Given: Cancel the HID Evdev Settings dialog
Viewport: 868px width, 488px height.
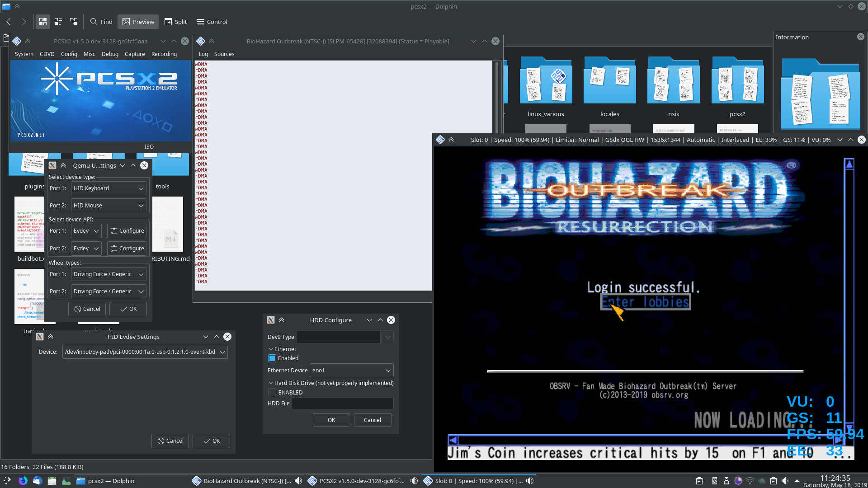Looking at the screenshot, I should [170, 441].
